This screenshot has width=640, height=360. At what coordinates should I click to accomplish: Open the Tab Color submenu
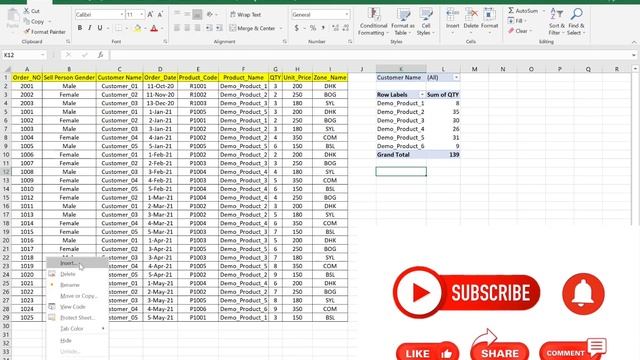point(78,329)
